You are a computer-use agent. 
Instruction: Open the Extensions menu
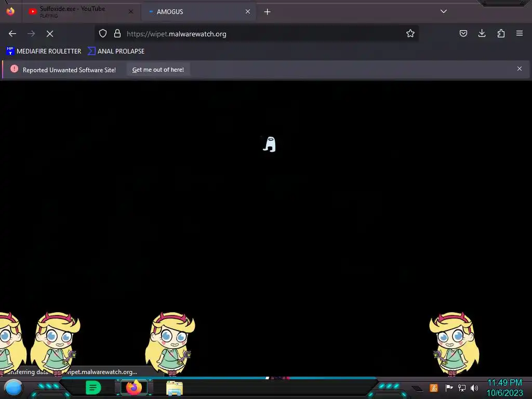tap(501, 33)
